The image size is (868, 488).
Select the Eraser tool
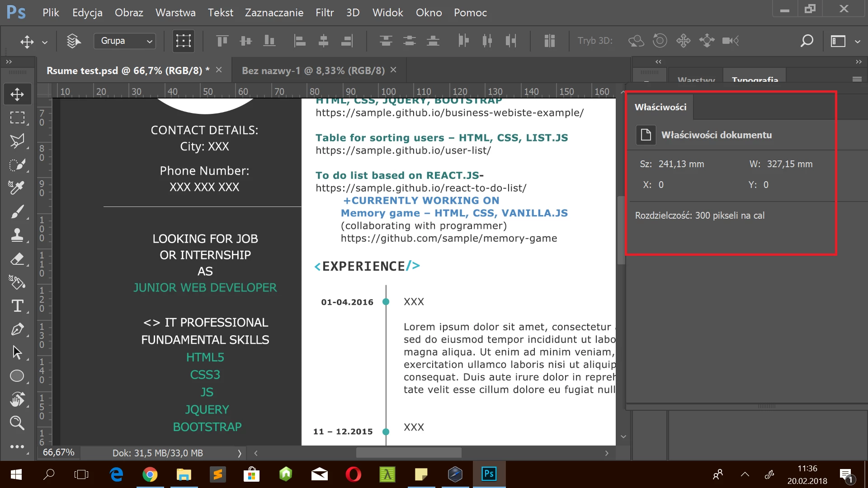pos(17,259)
